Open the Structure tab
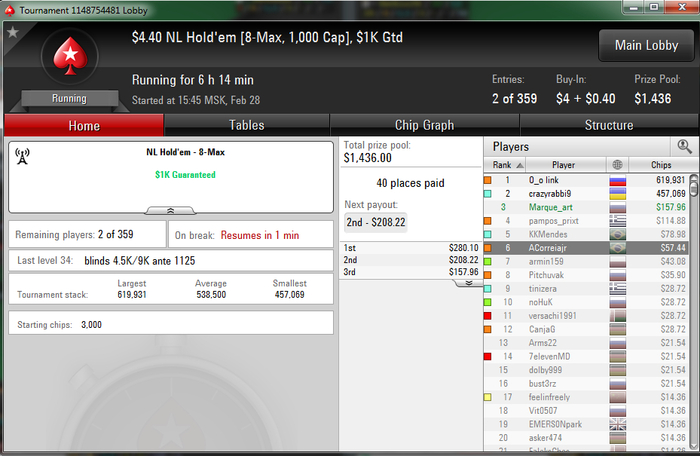The image size is (700, 456). click(x=609, y=125)
